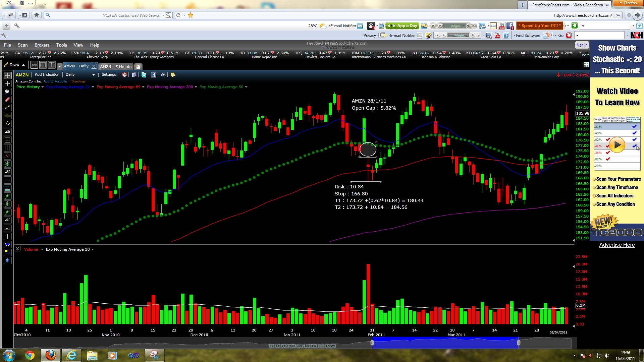
Task: Click the NCH web search field
Action: 108,15
